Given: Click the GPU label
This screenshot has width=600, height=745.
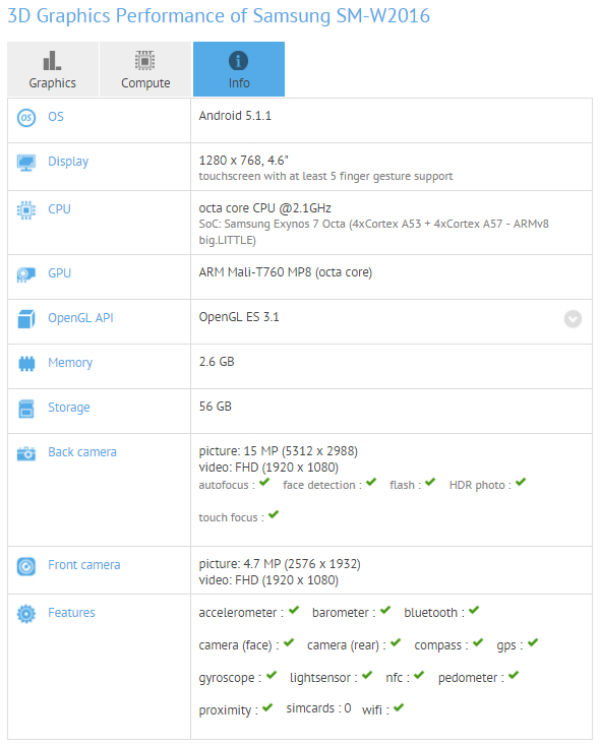Looking at the screenshot, I should click(x=59, y=273).
